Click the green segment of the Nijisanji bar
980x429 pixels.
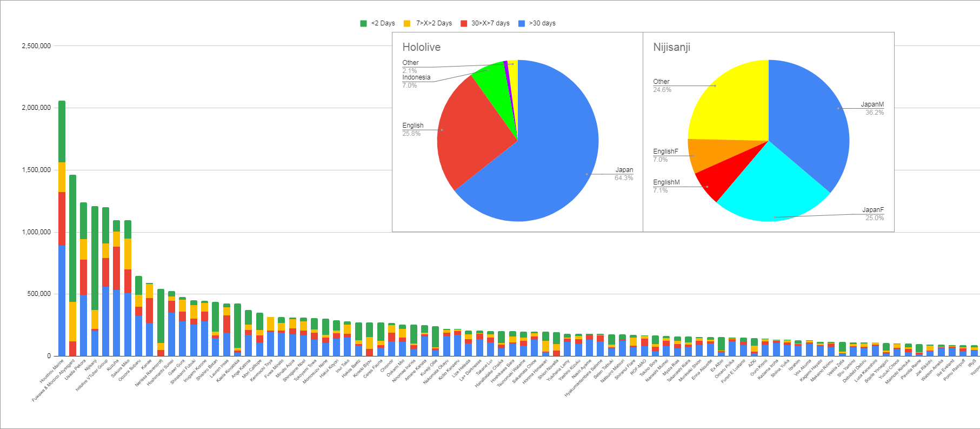point(95,258)
